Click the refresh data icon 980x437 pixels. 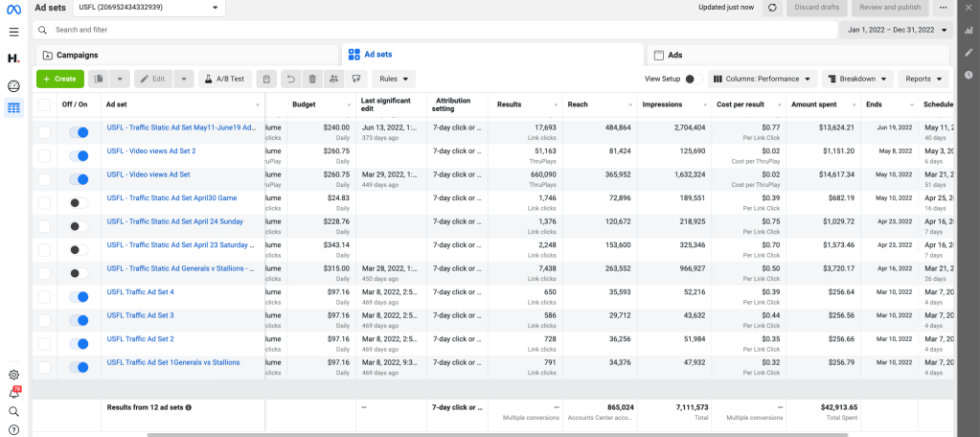[772, 8]
